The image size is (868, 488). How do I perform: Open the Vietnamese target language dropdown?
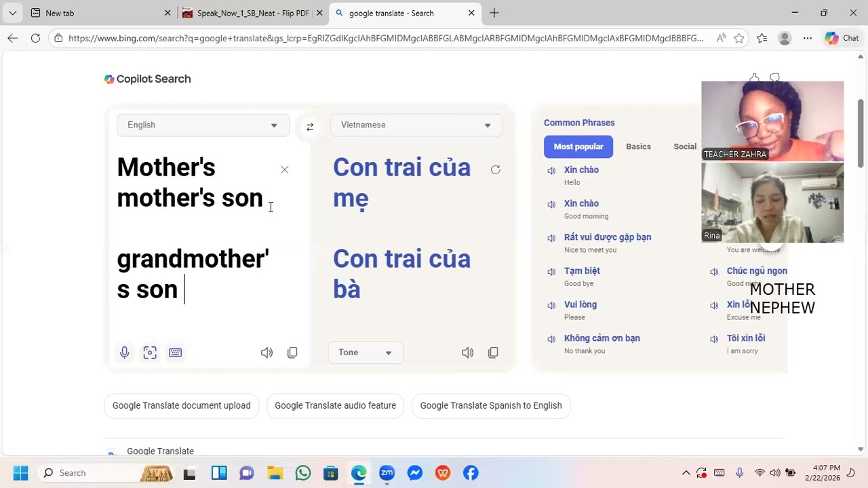(416, 125)
